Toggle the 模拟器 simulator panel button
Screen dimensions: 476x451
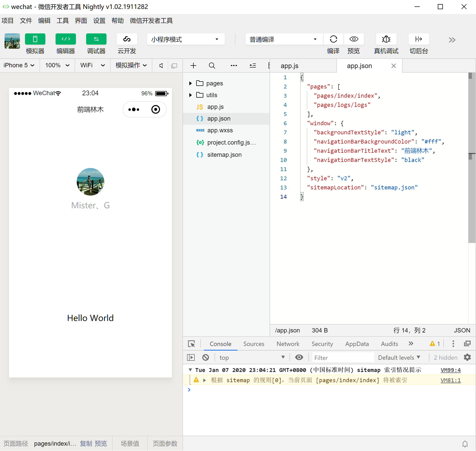click(x=35, y=39)
